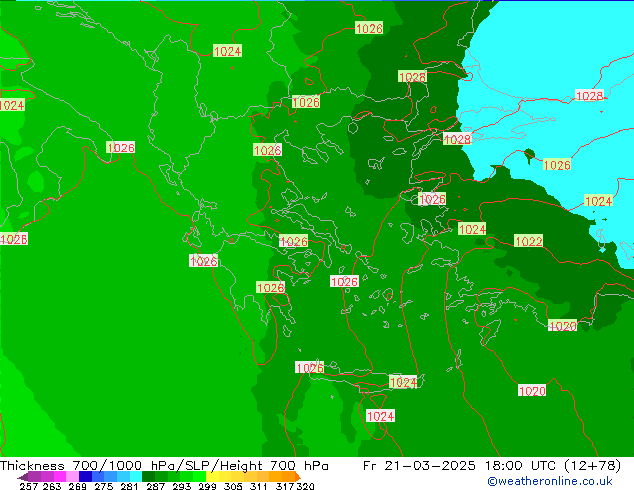
Task: Click the legend value 257
Action: 29,486
